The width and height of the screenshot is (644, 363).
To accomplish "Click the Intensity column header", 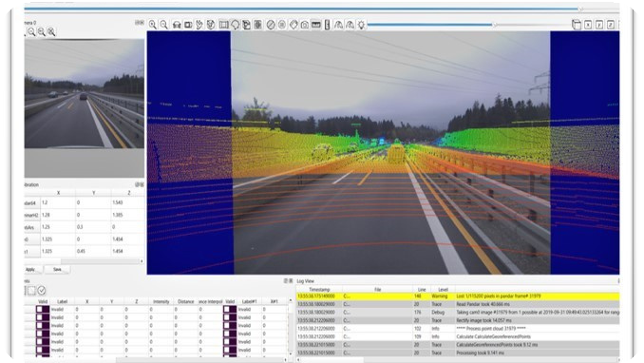I will coord(161,301).
